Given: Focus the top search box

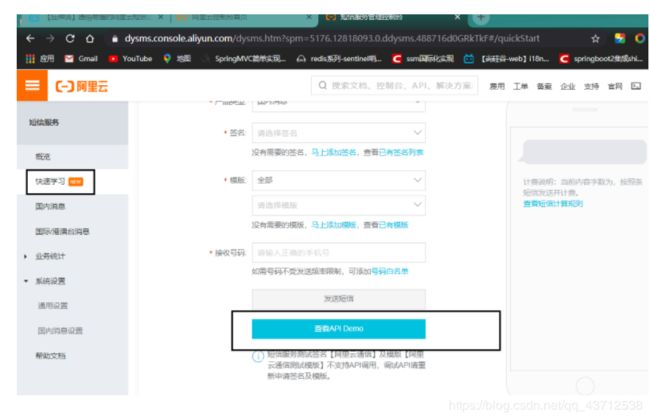Looking at the screenshot, I should [x=394, y=85].
